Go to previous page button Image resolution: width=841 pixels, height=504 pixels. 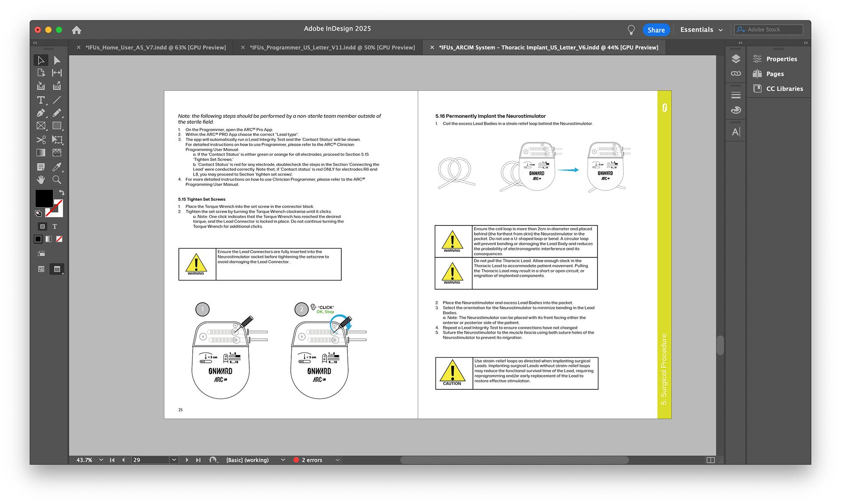(124, 460)
